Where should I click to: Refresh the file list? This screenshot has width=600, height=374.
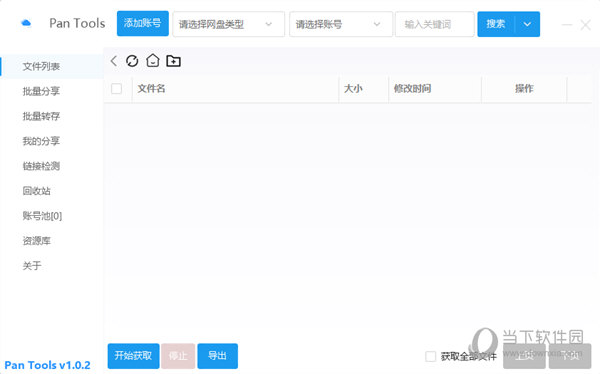pos(132,61)
